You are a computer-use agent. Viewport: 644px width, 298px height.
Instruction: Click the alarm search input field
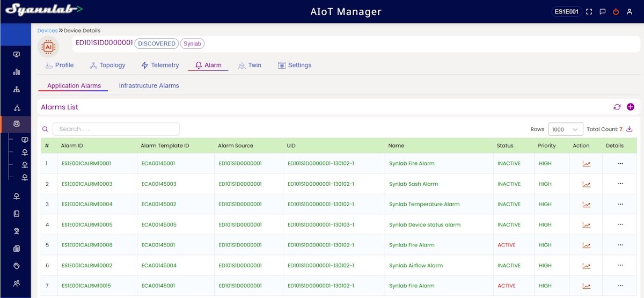116,129
